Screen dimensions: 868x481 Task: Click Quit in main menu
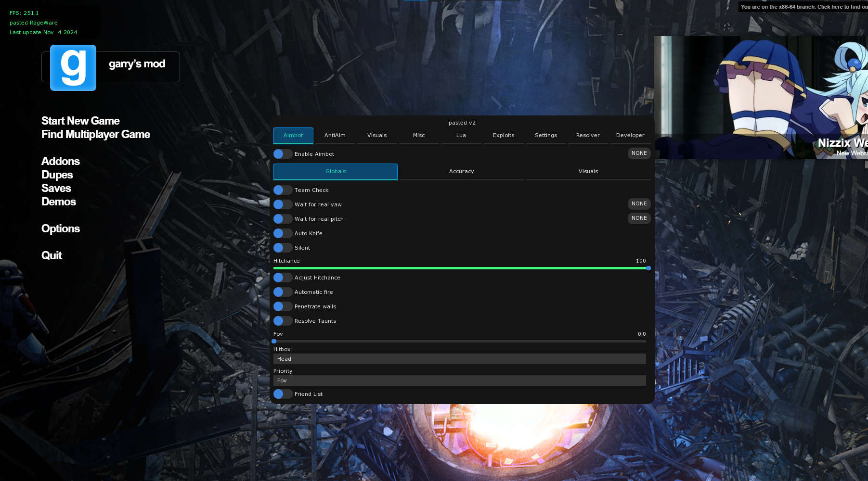(x=52, y=255)
